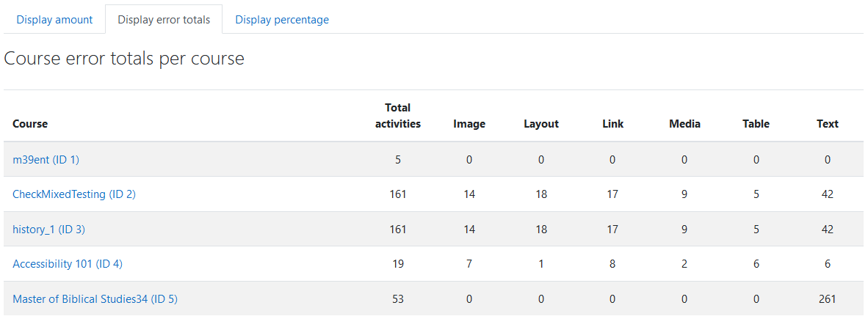Viewport: 868px width, 319px height.
Task: Select Image value 7 in Accessibility 101 row
Action: (469, 264)
